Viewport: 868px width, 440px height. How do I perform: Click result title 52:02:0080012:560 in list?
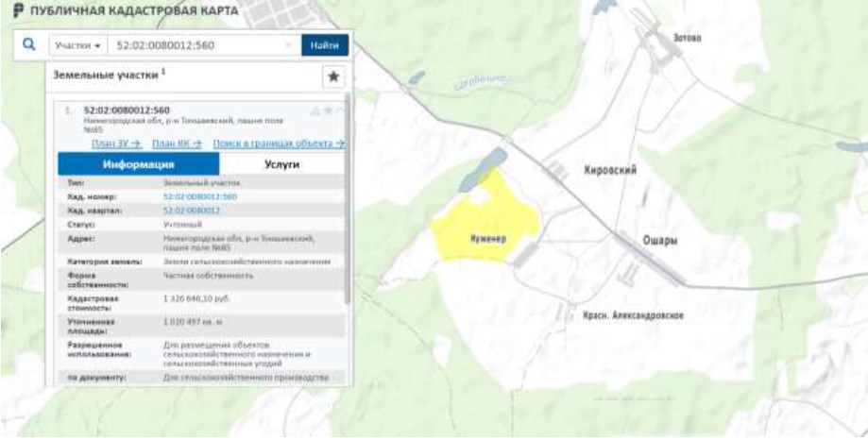[x=127, y=110]
